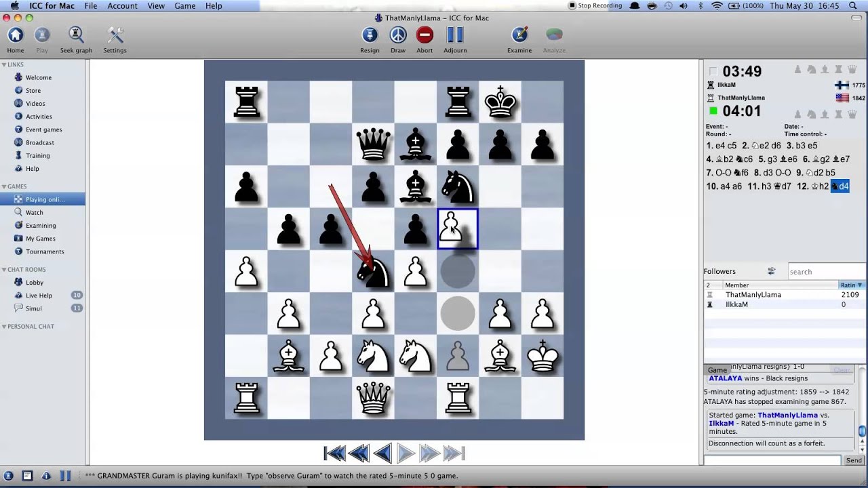Select IlkkaM in followers list
The height and width of the screenshot is (488, 868).
785,304
